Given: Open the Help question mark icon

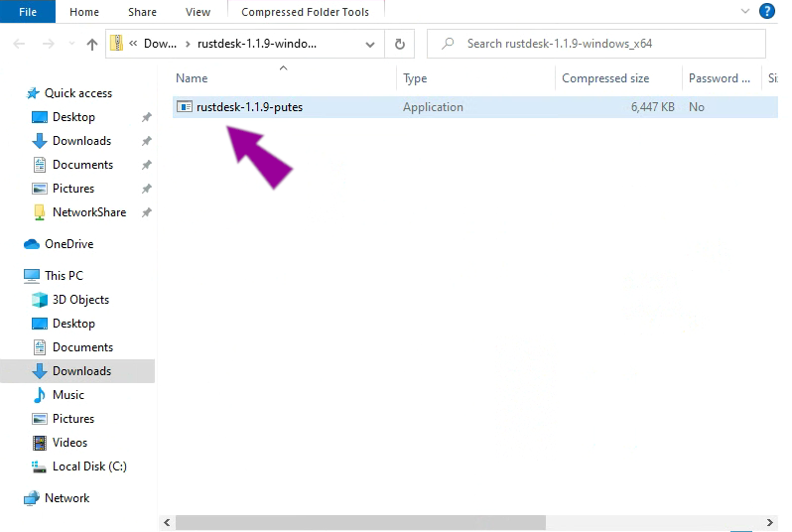Looking at the screenshot, I should tap(766, 12).
